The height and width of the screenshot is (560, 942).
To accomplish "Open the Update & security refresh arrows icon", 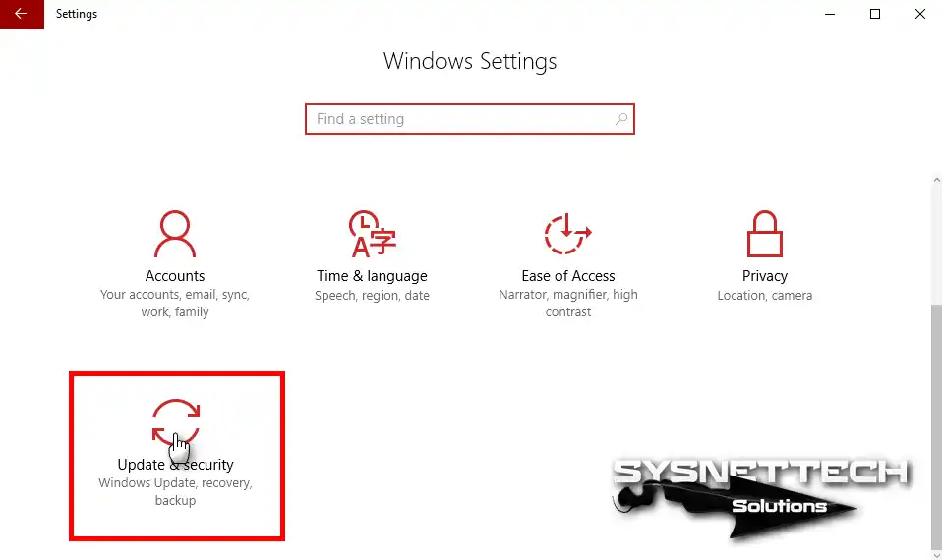I will pos(176,422).
